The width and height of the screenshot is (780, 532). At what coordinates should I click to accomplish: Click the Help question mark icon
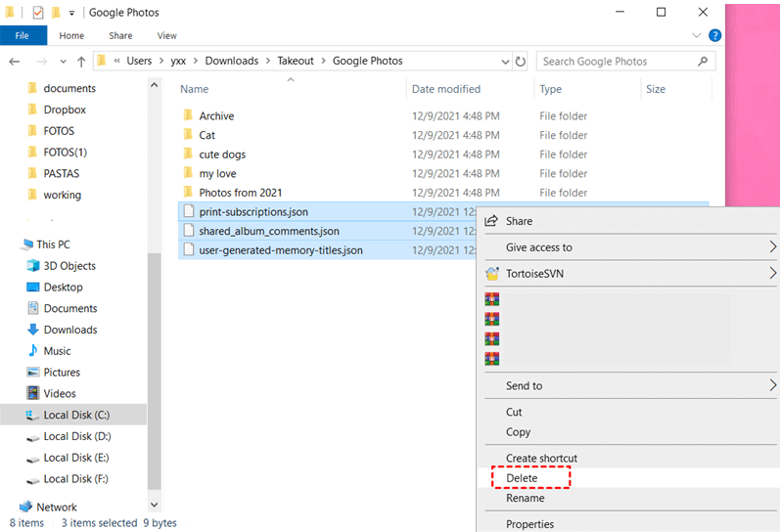click(x=714, y=35)
